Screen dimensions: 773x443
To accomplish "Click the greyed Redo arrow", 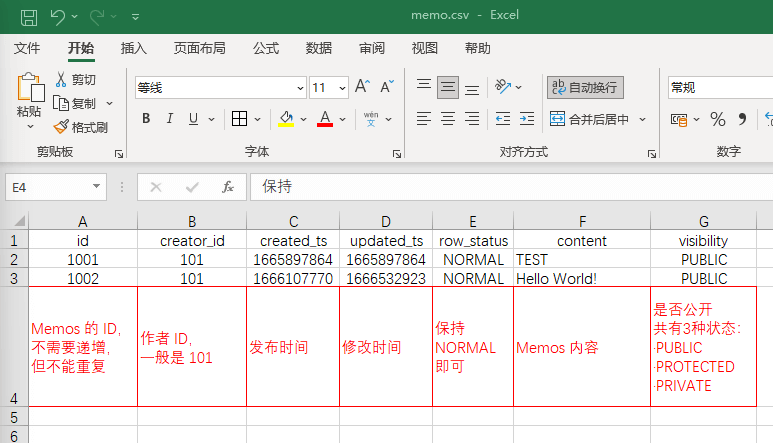I will tap(97, 17).
